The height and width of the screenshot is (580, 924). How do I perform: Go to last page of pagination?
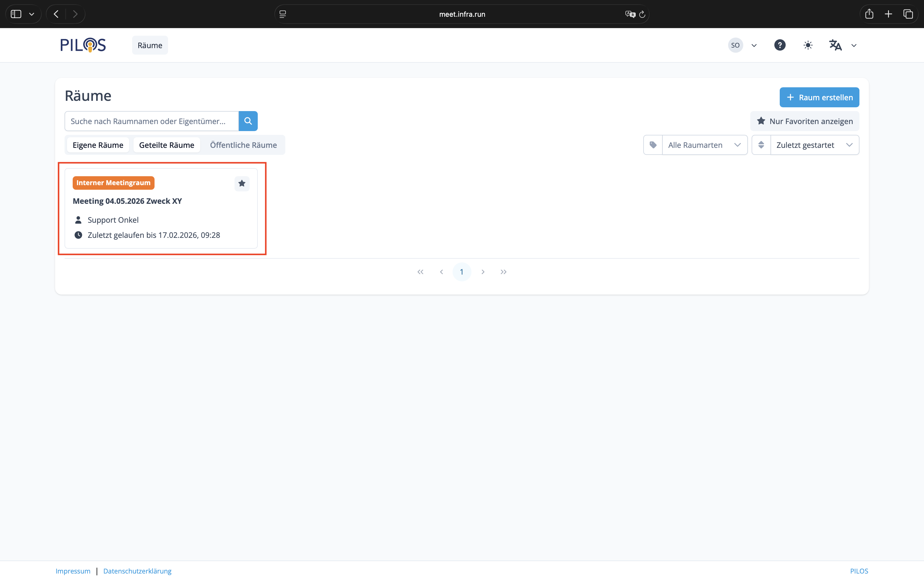[x=503, y=272]
